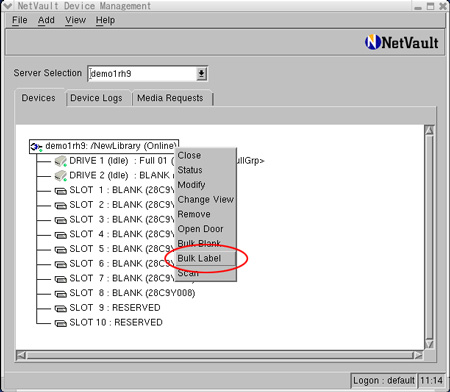Click the SLOT 4 slot icon
Screen dimensions: 450x392
tap(61, 235)
